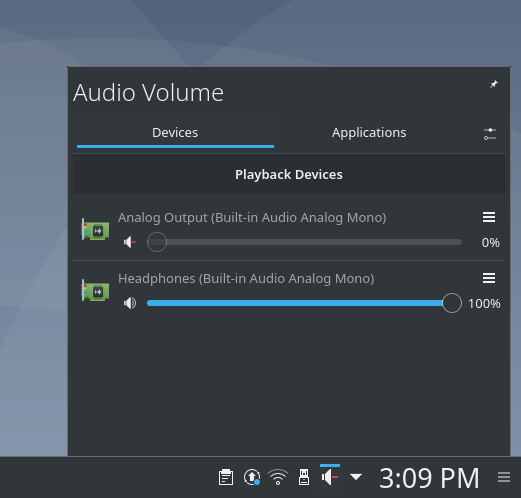This screenshot has width=521, height=498.
Task: Expand hidden system tray icons arrow
Action: 356,477
